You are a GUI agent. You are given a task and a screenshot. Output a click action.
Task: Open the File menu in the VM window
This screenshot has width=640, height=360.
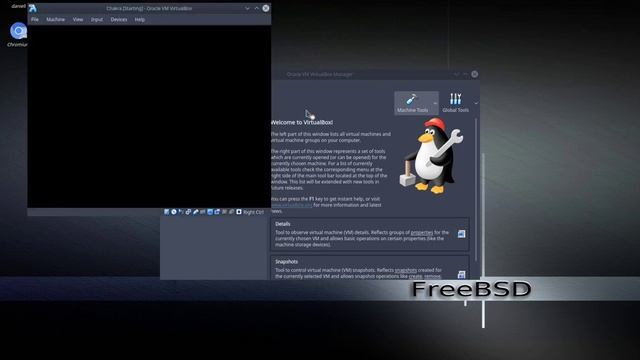pyautogui.click(x=35, y=19)
